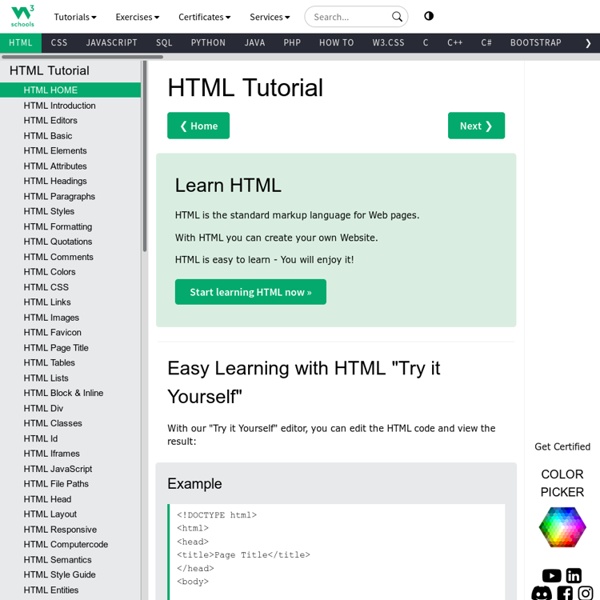
Task: Switch to the JAVA tab
Action: click(x=254, y=42)
